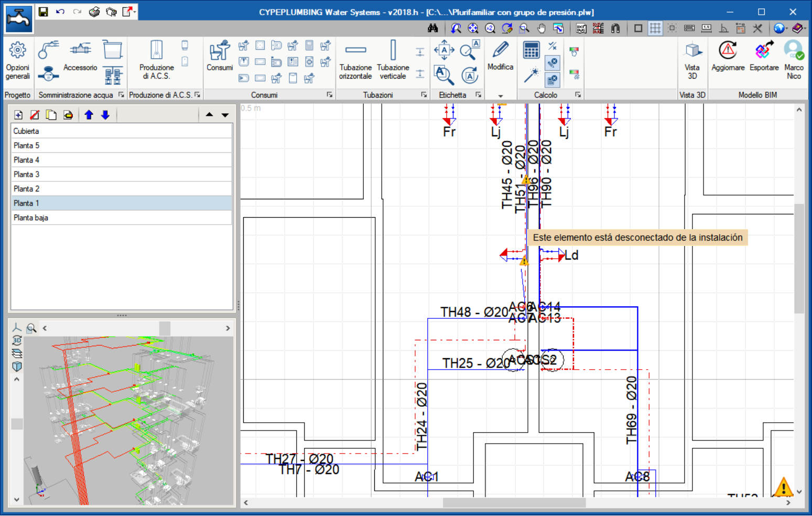Click Aggiornare to update BIM model
The width and height of the screenshot is (812, 516).
point(728,56)
